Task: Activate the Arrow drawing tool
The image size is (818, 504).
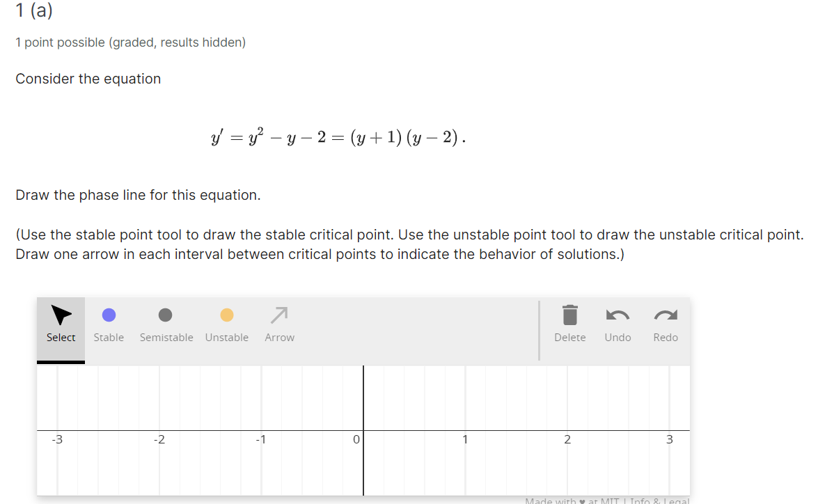Action: [x=279, y=324]
